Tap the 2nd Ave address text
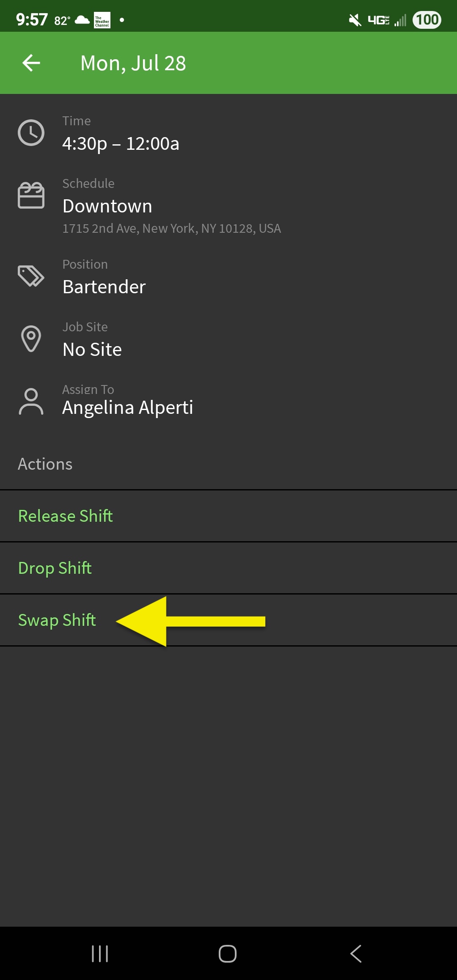The width and height of the screenshot is (457, 980). (x=171, y=228)
